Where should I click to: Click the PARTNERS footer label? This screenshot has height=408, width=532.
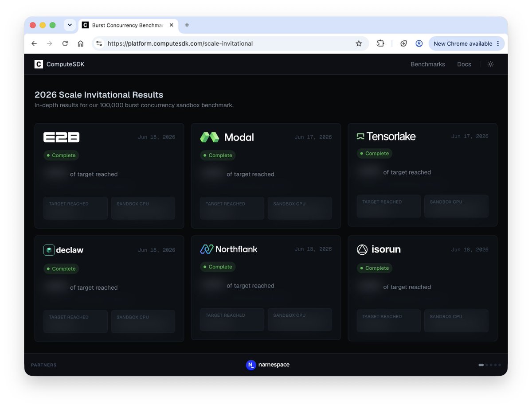pyautogui.click(x=43, y=365)
